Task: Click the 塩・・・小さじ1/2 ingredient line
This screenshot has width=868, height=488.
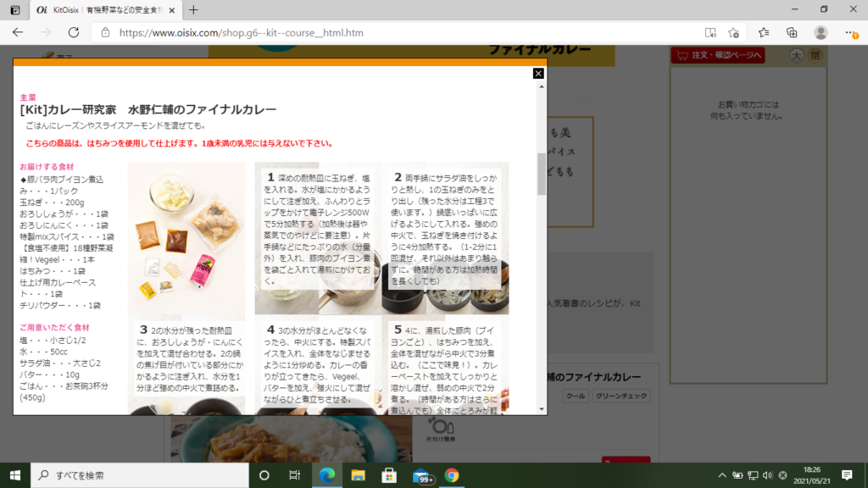Action: click(x=53, y=341)
